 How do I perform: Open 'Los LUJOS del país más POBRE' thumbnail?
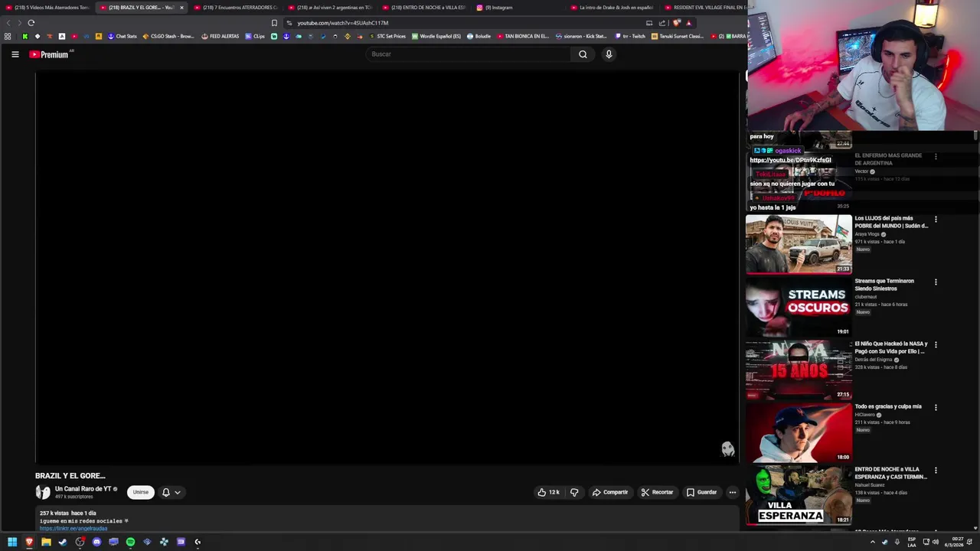[799, 244]
